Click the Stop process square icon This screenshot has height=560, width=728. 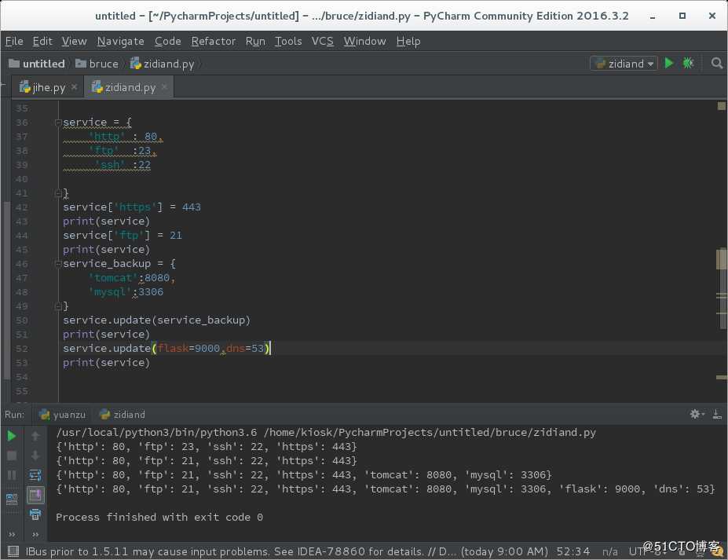(x=12, y=456)
